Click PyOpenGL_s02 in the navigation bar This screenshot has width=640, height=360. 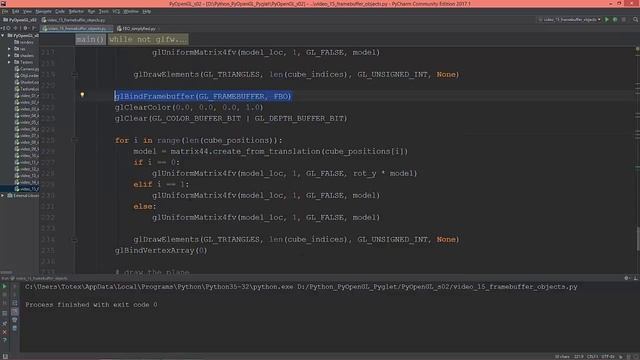pos(20,20)
